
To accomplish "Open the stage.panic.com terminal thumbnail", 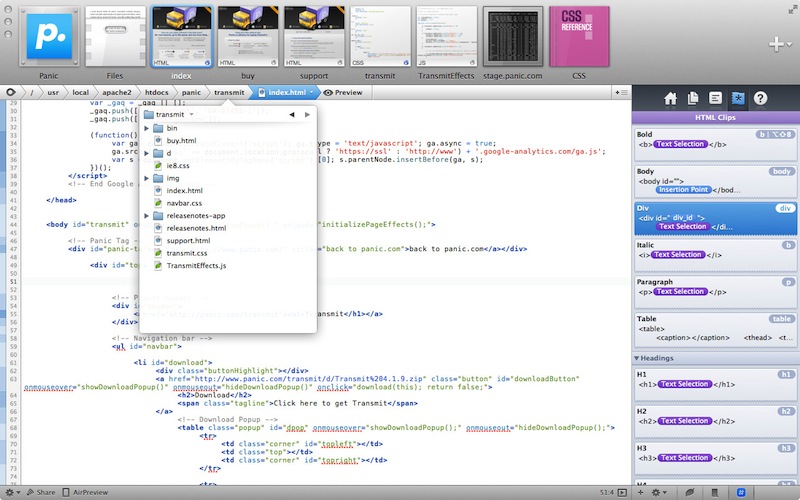I will 513,35.
